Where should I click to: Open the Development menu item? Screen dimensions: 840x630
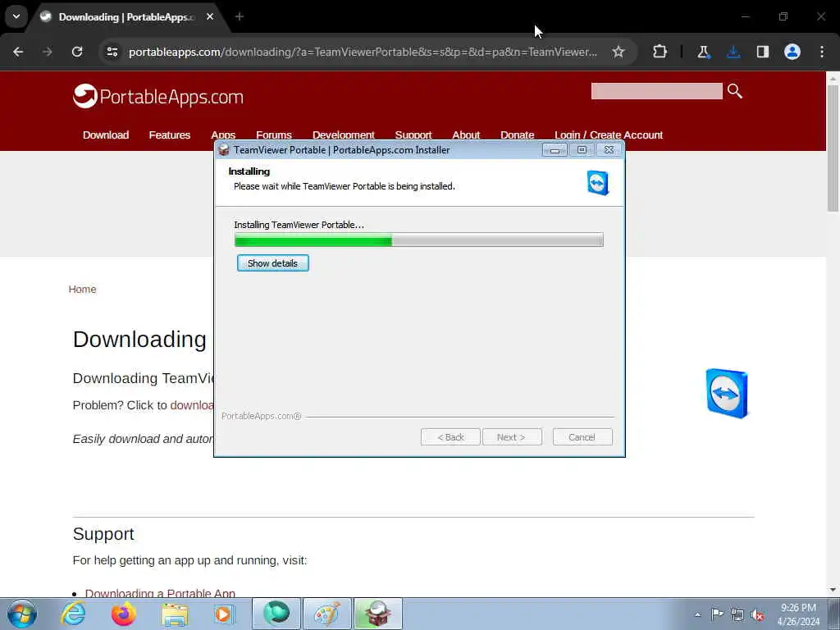[344, 135]
